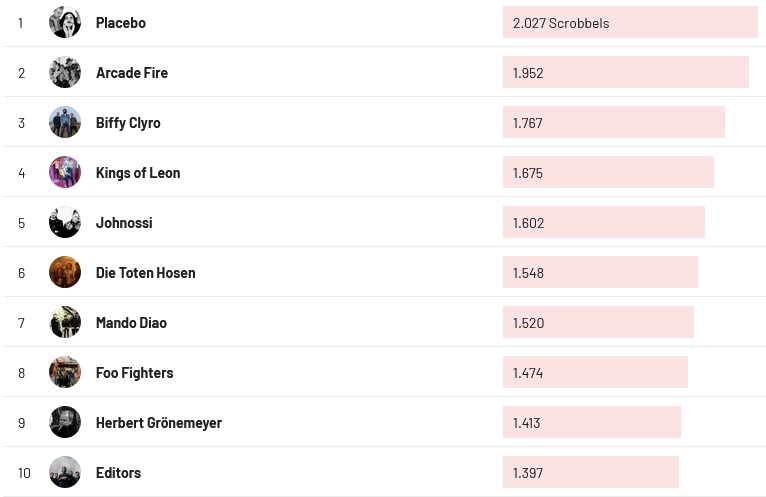Open the Arcade Fire artist name link

coord(132,72)
